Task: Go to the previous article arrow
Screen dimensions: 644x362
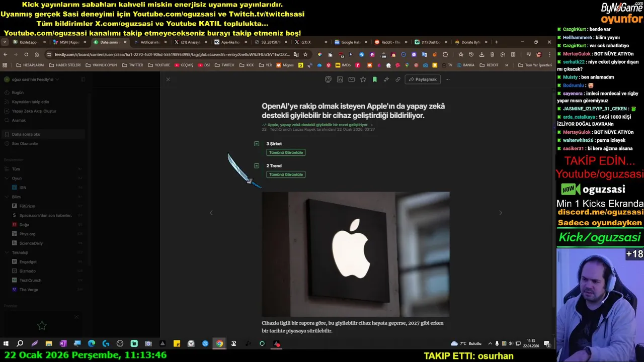Action: pyautogui.click(x=211, y=213)
